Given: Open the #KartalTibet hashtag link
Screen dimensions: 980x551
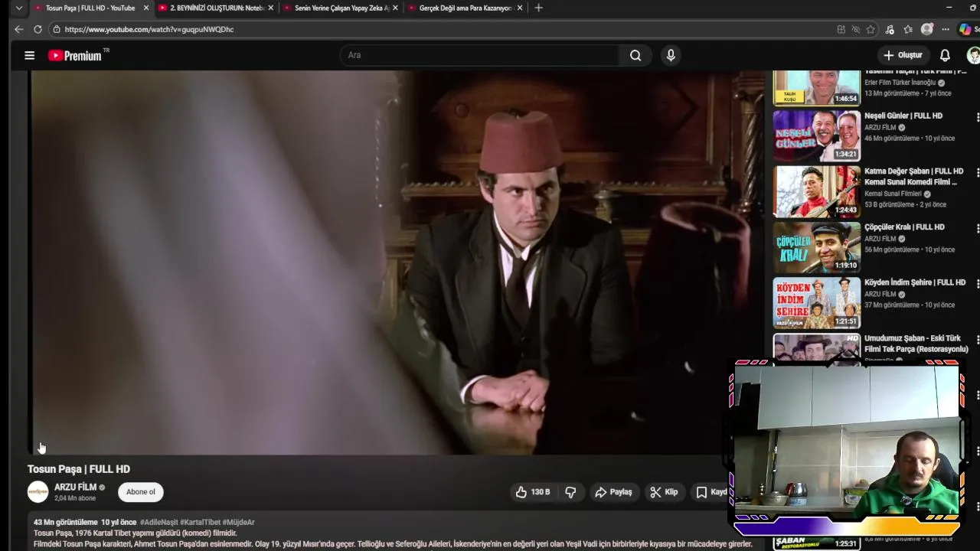Looking at the screenshot, I should 200,523.
